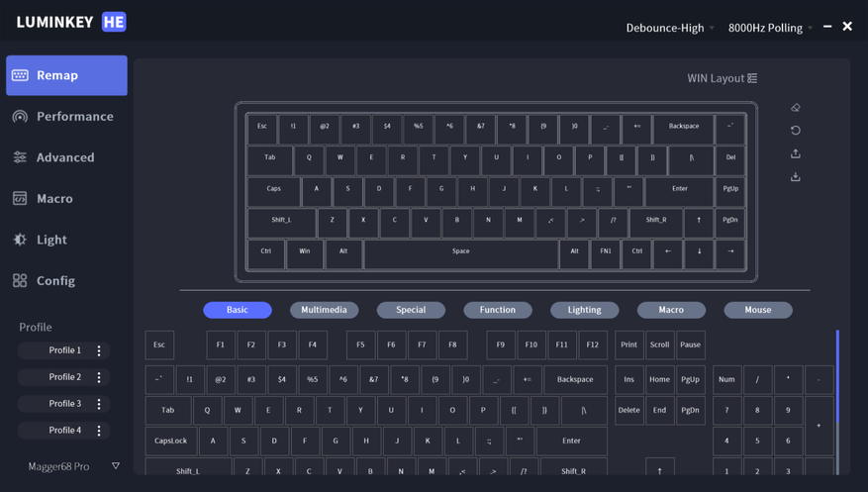
Task: Switch to the Lighting key tab
Action: click(x=584, y=310)
